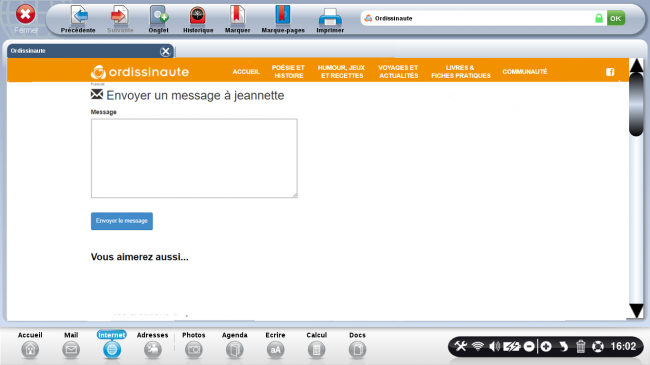Open the Photos camera app
This screenshot has width=650, height=365.
pyautogui.click(x=194, y=345)
